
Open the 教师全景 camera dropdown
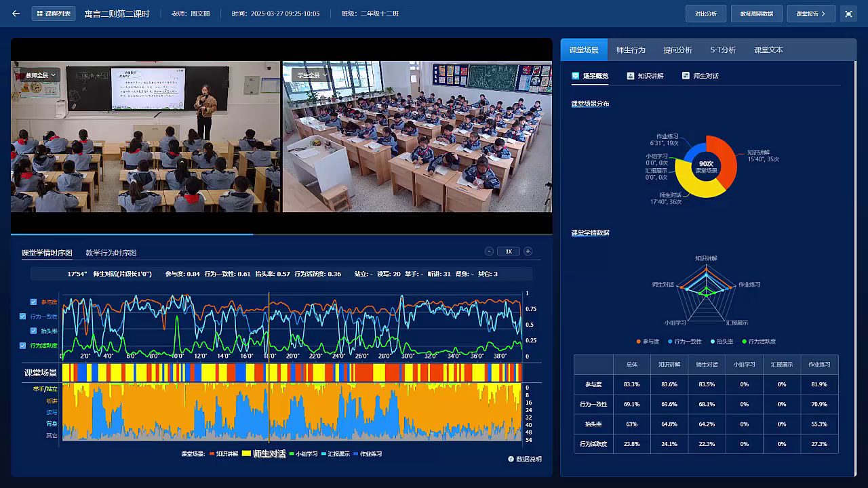point(41,75)
